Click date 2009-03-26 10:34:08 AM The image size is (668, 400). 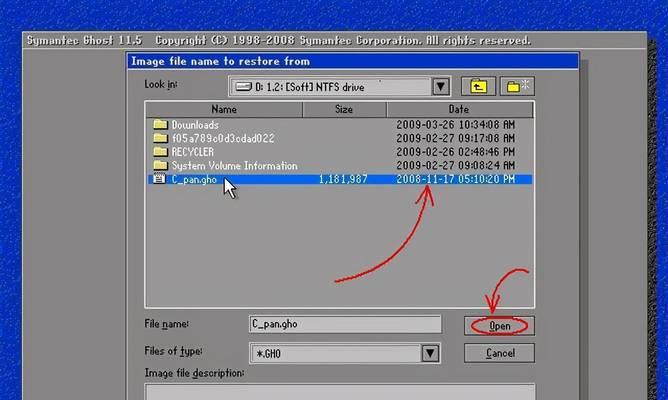[x=455, y=125]
